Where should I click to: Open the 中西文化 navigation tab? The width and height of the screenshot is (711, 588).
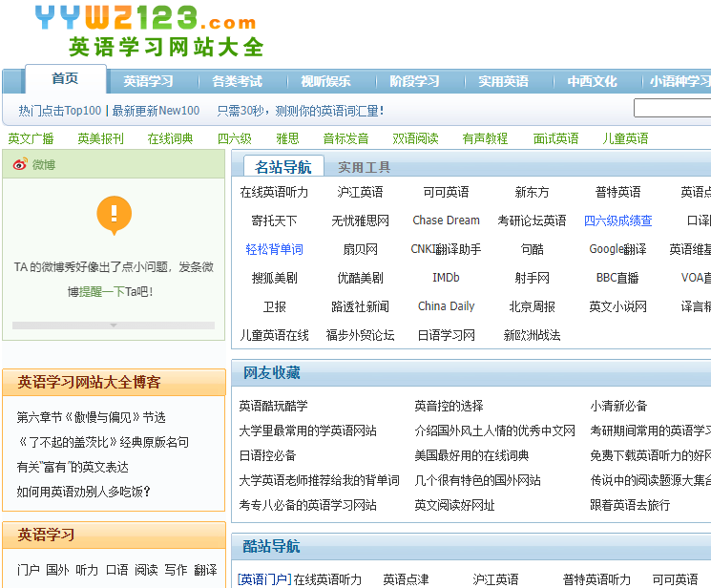[x=592, y=81]
